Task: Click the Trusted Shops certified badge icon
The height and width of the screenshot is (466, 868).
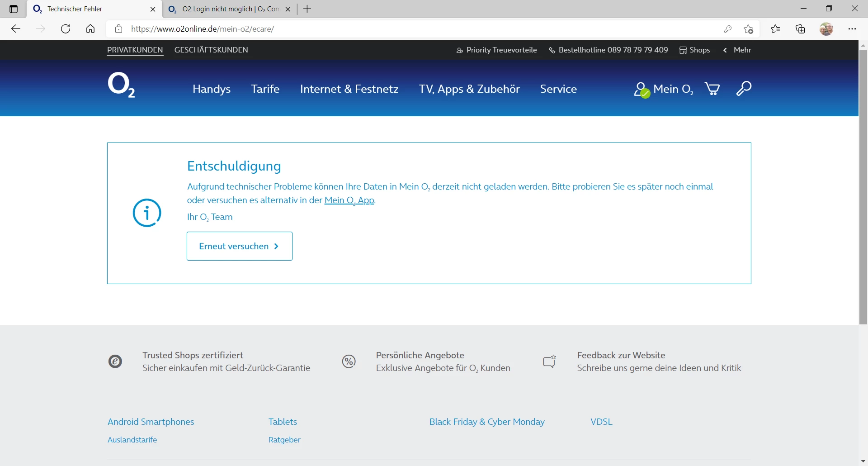Action: pos(115,361)
